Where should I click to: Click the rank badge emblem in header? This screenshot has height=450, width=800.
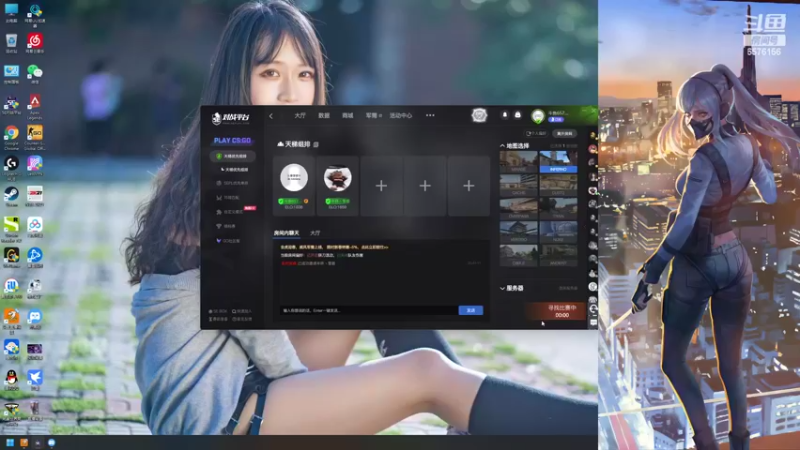479,115
